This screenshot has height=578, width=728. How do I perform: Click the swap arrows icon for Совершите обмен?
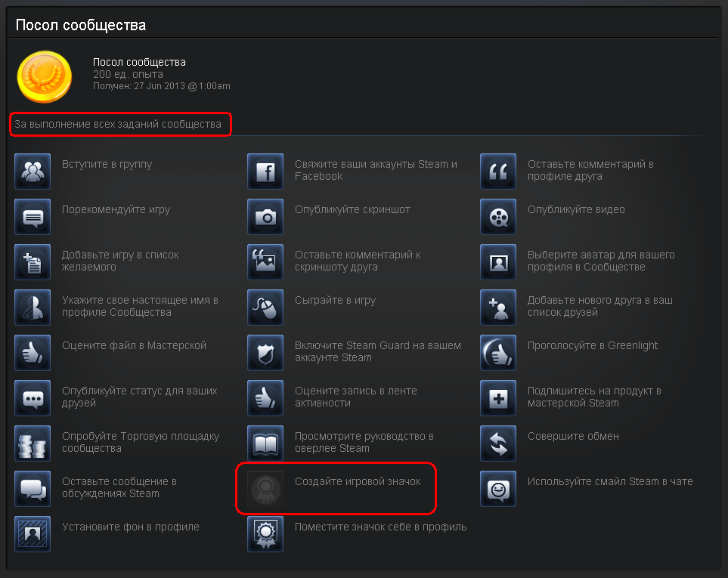(x=498, y=444)
